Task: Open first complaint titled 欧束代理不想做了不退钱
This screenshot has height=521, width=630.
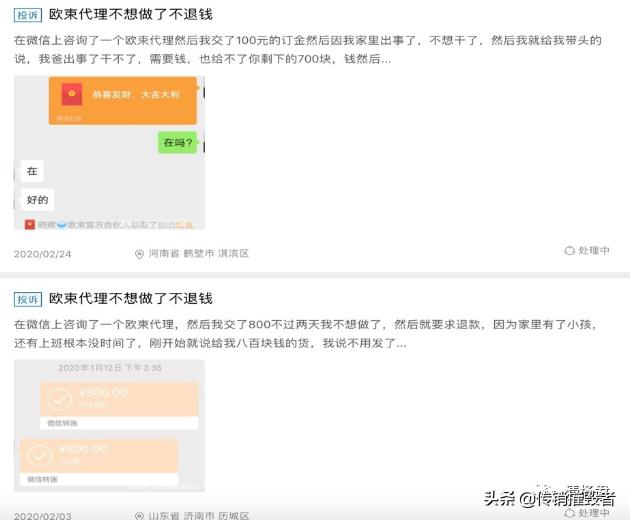Action: (131, 14)
